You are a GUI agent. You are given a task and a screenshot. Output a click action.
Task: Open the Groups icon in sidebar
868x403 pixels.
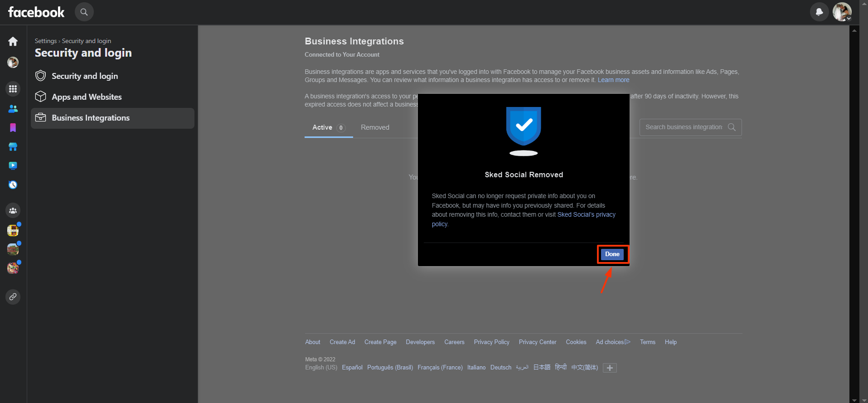[13, 210]
